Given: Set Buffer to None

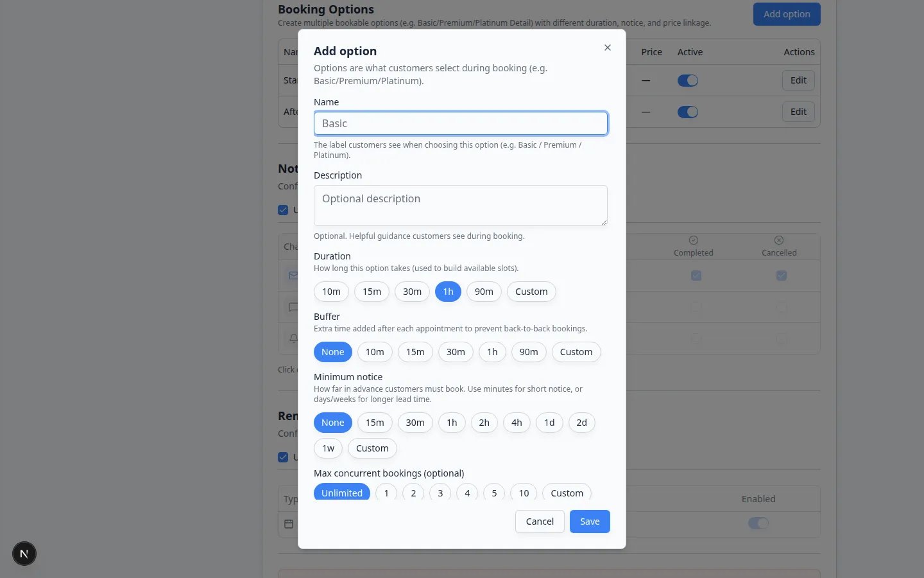Looking at the screenshot, I should [333, 352].
